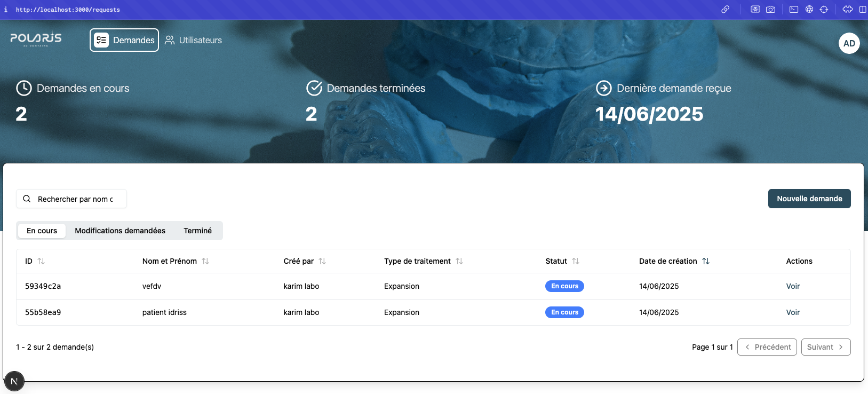868x394 pixels.
Task: Click the globe network icon
Action: (809, 9)
